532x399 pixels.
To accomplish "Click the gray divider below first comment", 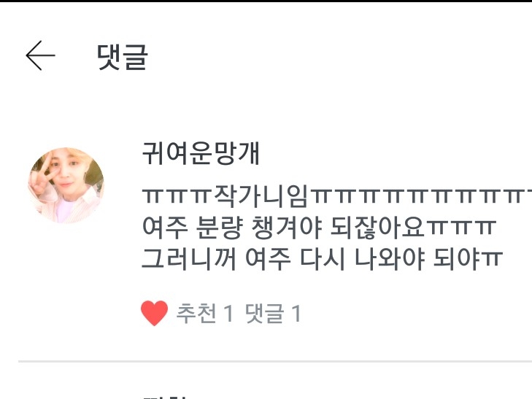I will click(275, 362).
